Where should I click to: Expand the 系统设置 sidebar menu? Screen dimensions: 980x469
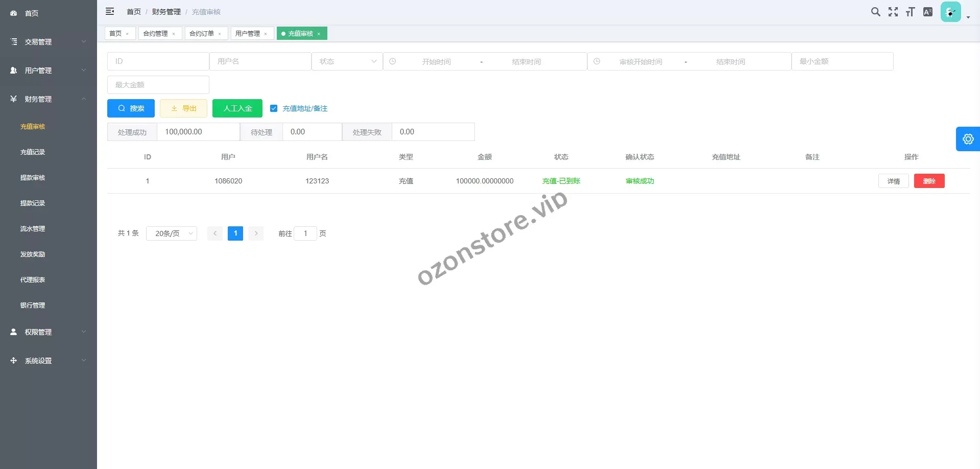pos(49,361)
